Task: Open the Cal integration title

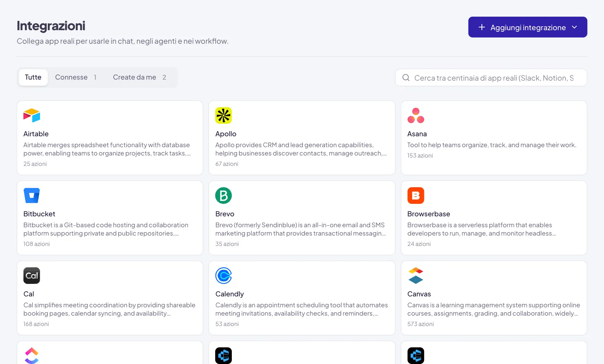Action: [29, 294]
